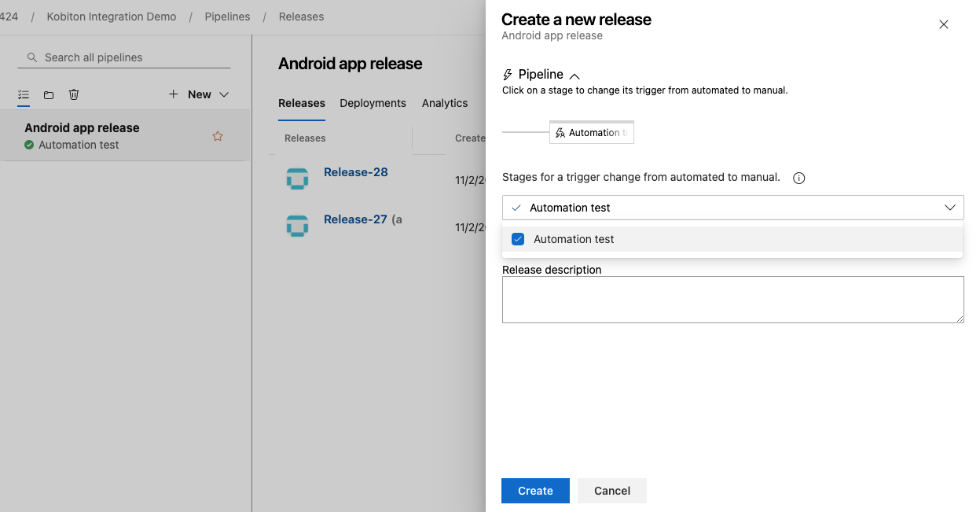Favorite Android app release with star icon
The width and height of the screenshot is (980, 512).
[218, 136]
